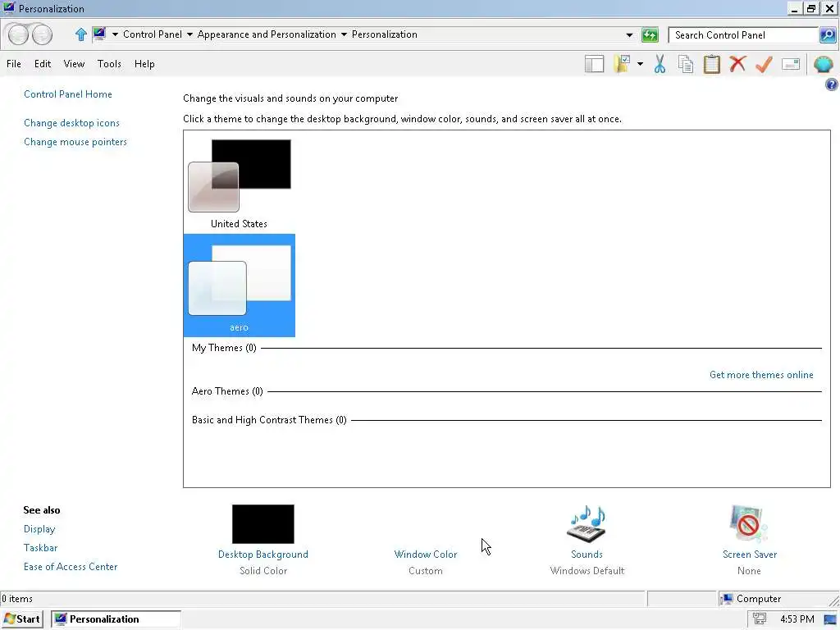Click the folder options toolbar icon
This screenshot has height=630, width=840.
(623, 64)
